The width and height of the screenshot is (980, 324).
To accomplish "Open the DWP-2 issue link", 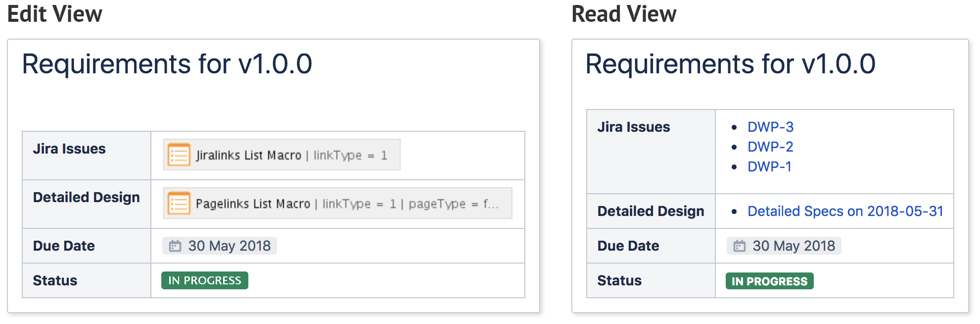I will (770, 147).
